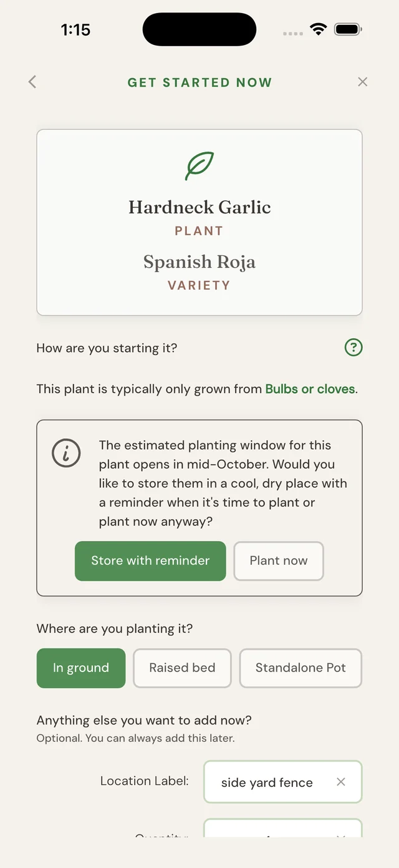
Task: Tap the Wi-Fi status icon
Action: tap(319, 29)
